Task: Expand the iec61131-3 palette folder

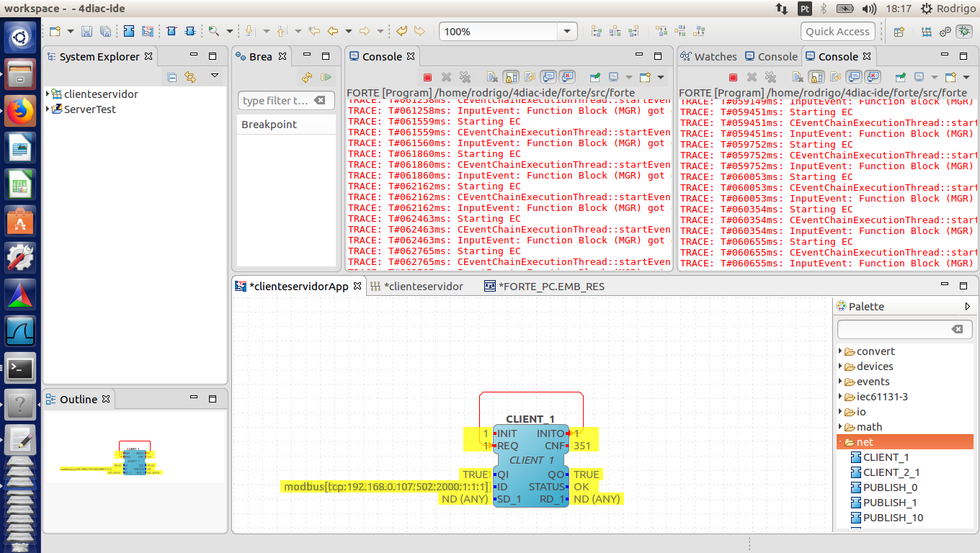Action: 840,397
